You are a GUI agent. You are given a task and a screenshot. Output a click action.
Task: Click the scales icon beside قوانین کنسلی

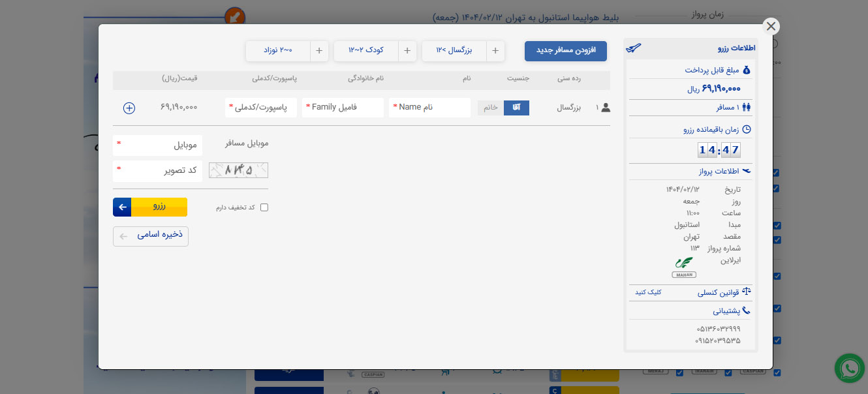(x=746, y=291)
